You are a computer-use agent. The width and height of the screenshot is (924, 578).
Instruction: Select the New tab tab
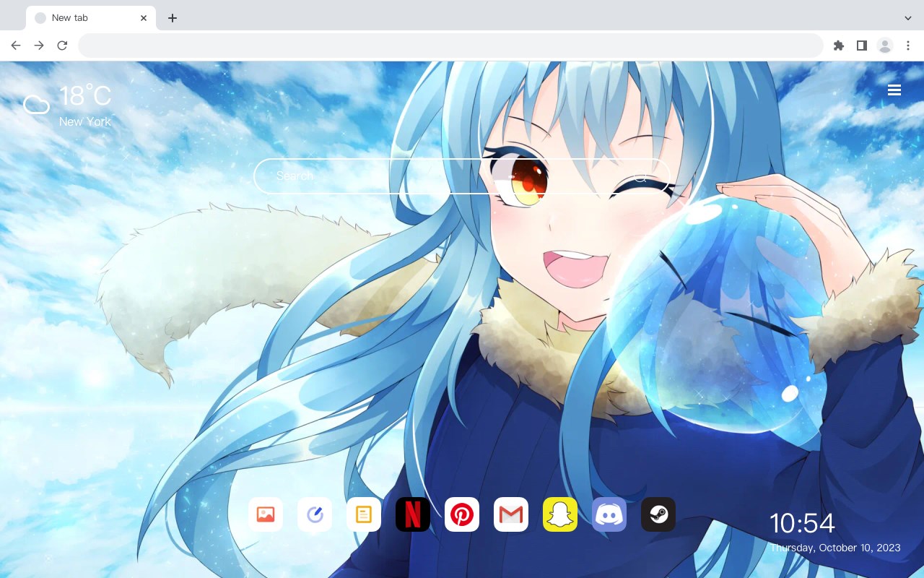[x=91, y=18]
